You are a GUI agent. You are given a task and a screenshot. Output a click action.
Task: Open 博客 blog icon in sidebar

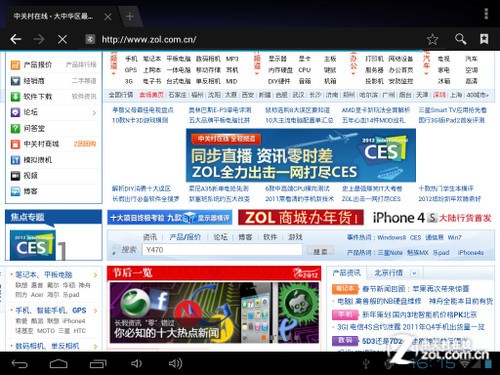[15, 191]
